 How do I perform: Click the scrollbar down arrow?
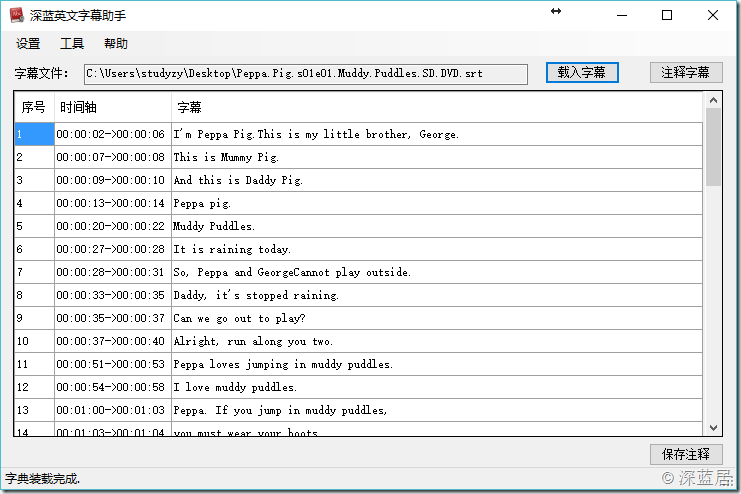(x=713, y=428)
